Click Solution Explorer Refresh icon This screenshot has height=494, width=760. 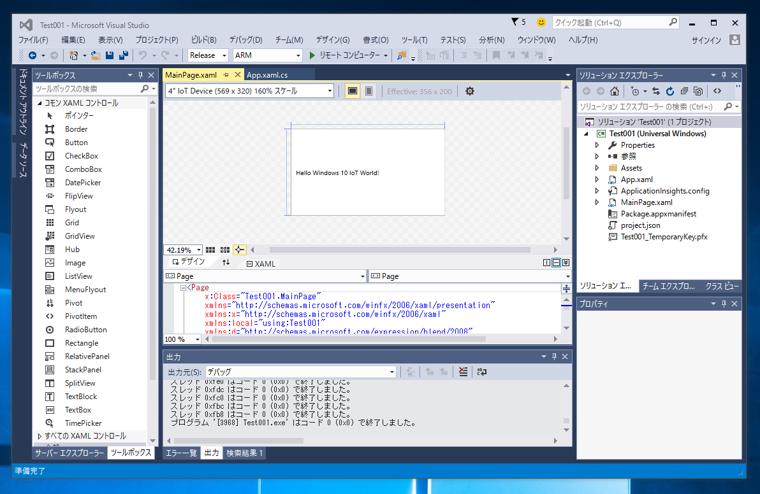pyautogui.click(x=670, y=91)
